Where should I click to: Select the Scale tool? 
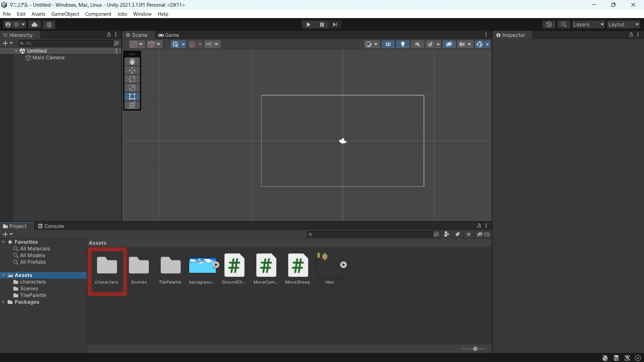[x=132, y=88]
